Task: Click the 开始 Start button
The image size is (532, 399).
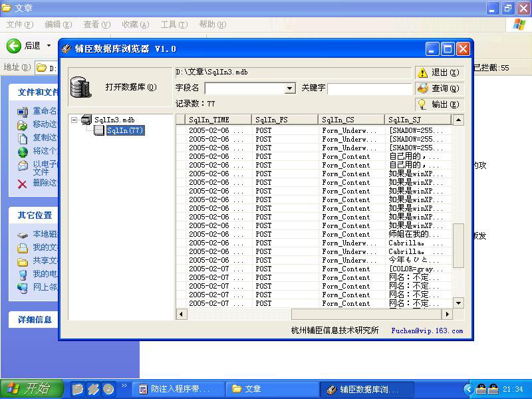Action: [x=31, y=389]
